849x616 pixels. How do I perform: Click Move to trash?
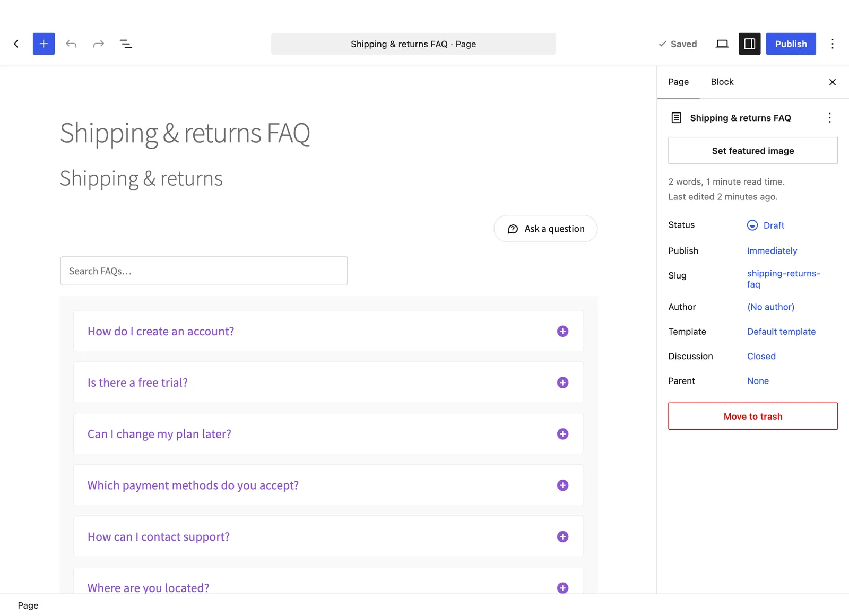click(752, 416)
